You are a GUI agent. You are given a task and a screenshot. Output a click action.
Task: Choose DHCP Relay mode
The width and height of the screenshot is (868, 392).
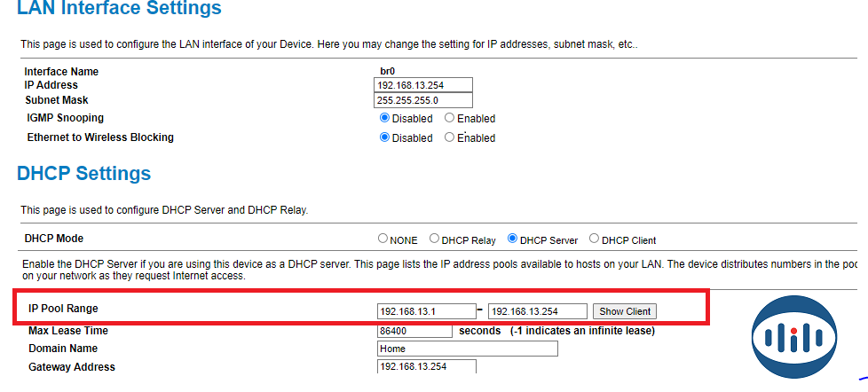point(435,239)
